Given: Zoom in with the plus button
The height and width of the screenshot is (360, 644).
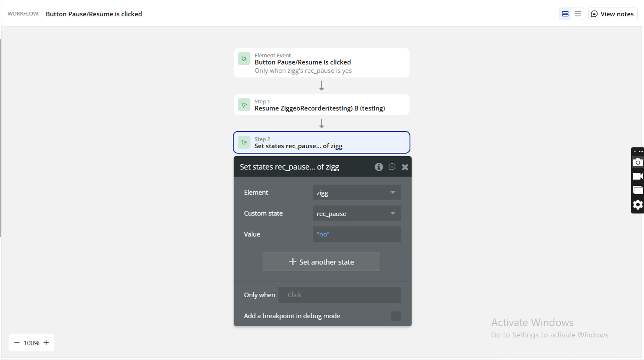Looking at the screenshot, I should click(x=46, y=342).
